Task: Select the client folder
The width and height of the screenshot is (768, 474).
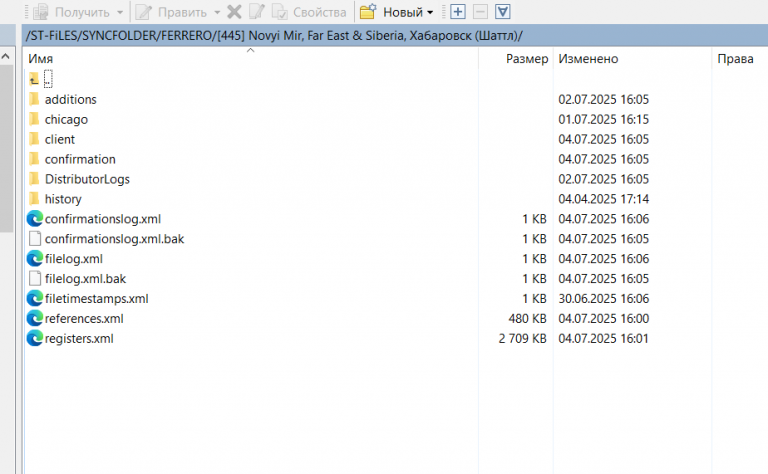Action: [60, 140]
